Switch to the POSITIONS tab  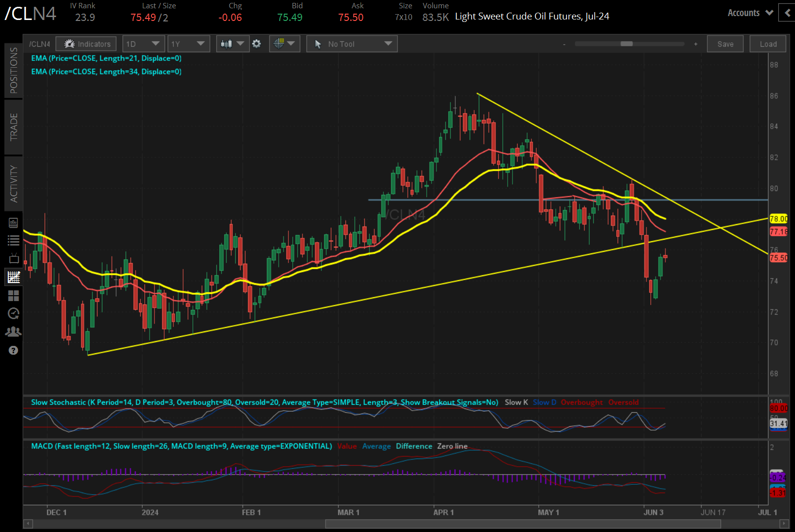pyautogui.click(x=14, y=71)
